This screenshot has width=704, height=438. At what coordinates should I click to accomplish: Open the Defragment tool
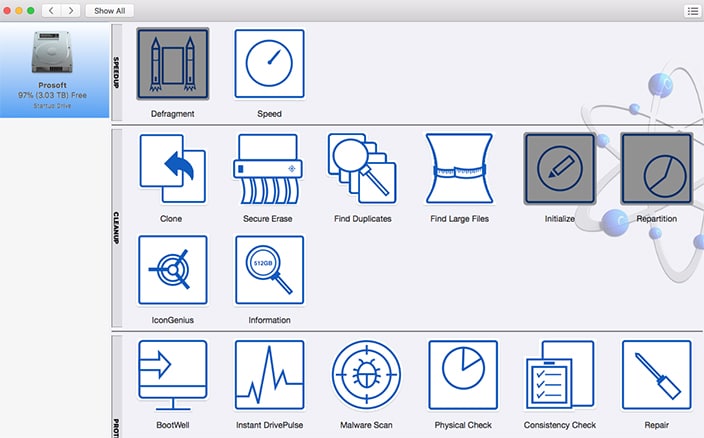coord(173,64)
